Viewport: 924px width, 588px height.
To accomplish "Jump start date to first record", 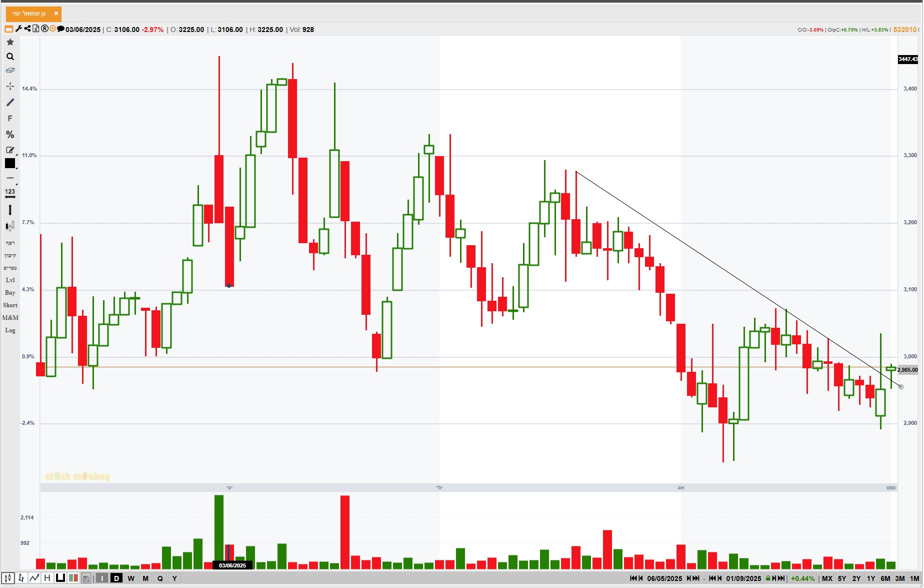I will 633,578.
